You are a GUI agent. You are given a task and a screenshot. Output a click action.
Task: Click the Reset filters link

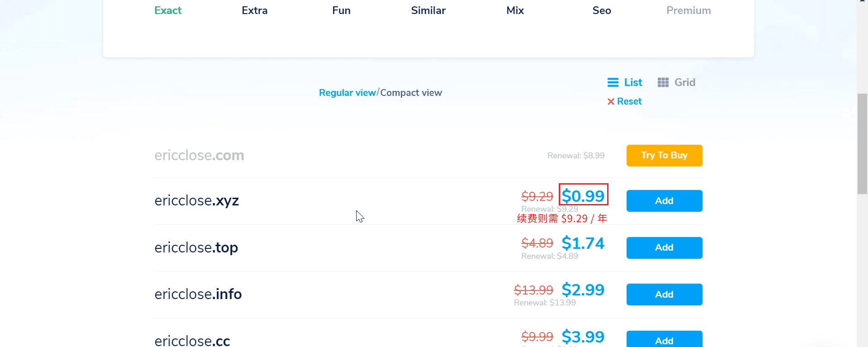pyautogui.click(x=629, y=101)
